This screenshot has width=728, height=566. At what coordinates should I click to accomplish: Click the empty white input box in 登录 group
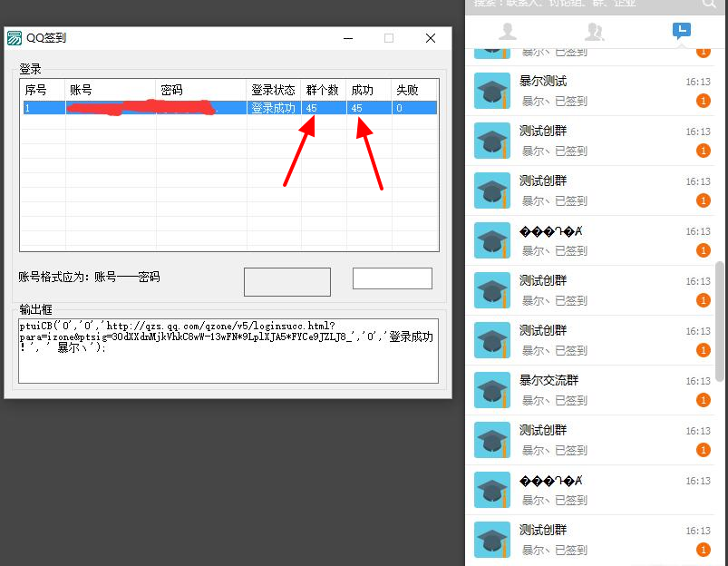pyautogui.click(x=393, y=278)
